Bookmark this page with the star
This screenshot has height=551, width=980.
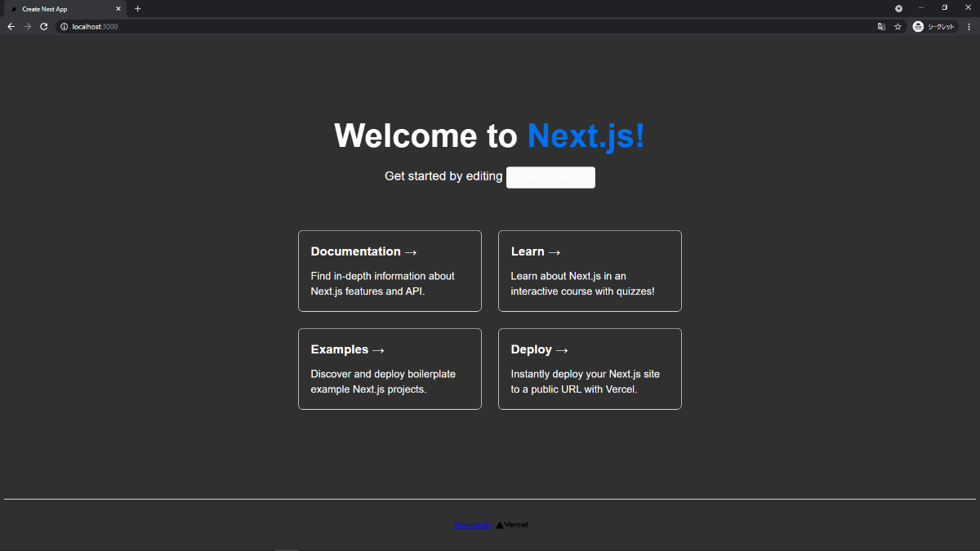click(x=898, y=27)
